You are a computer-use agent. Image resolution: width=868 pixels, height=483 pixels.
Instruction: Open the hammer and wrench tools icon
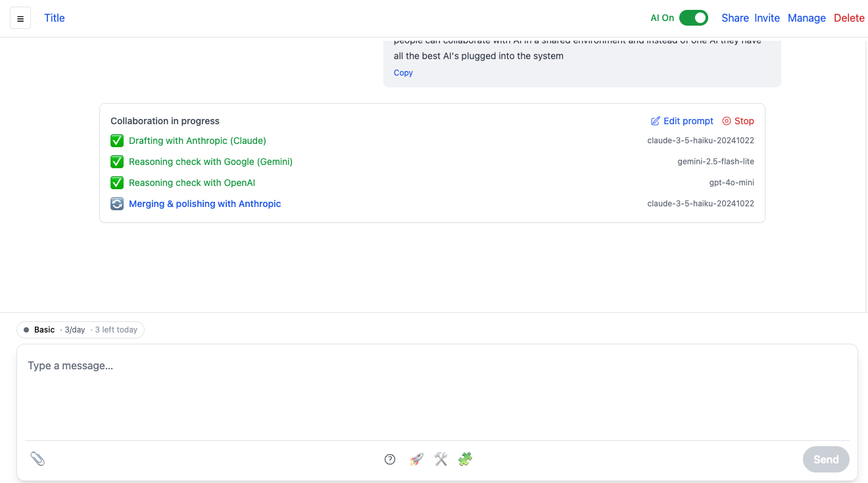coord(441,459)
